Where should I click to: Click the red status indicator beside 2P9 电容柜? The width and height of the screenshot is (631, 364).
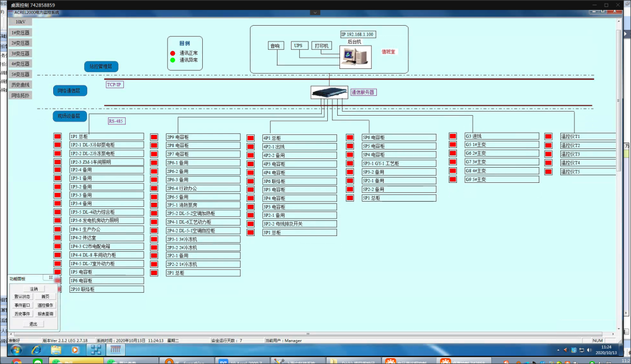pyautogui.click(x=154, y=137)
